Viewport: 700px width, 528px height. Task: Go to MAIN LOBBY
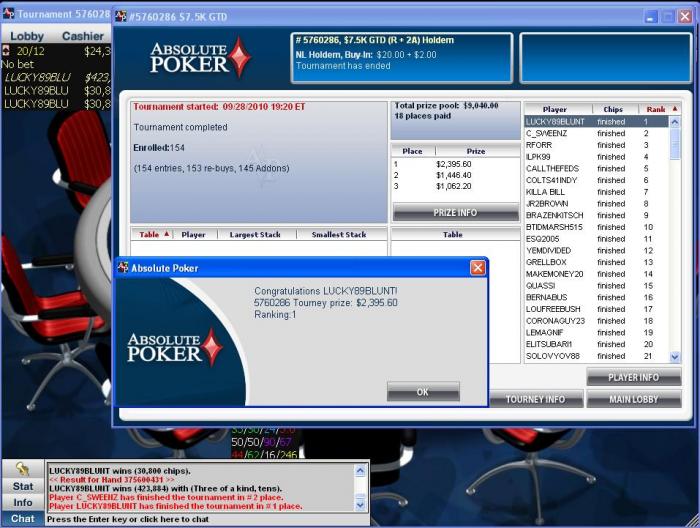pyautogui.click(x=633, y=399)
